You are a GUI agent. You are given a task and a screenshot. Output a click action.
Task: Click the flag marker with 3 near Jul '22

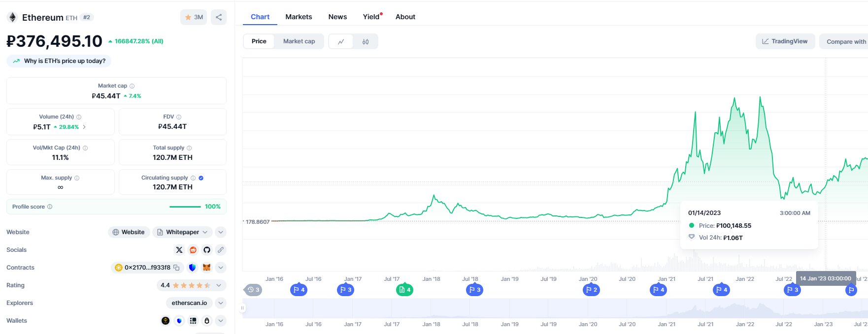coord(792,290)
